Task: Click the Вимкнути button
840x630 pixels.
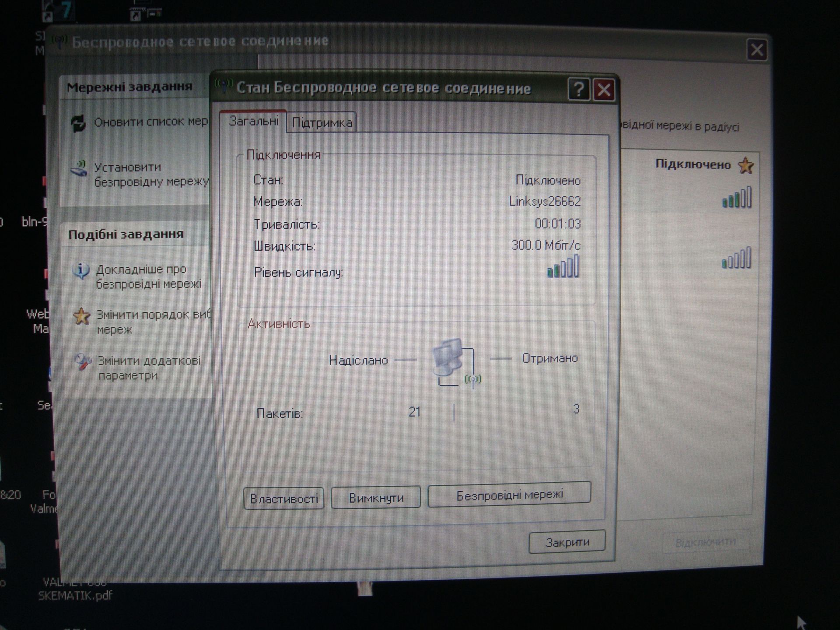Action: tap(376, 498)
